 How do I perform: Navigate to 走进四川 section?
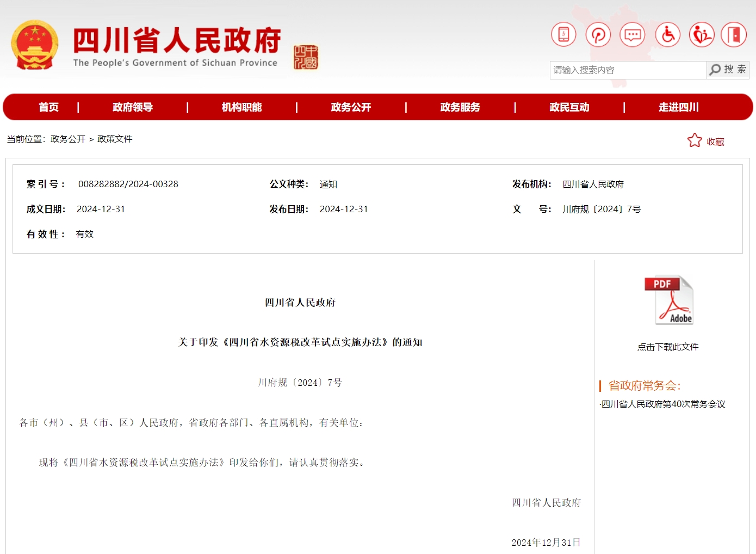click(678, 107)
